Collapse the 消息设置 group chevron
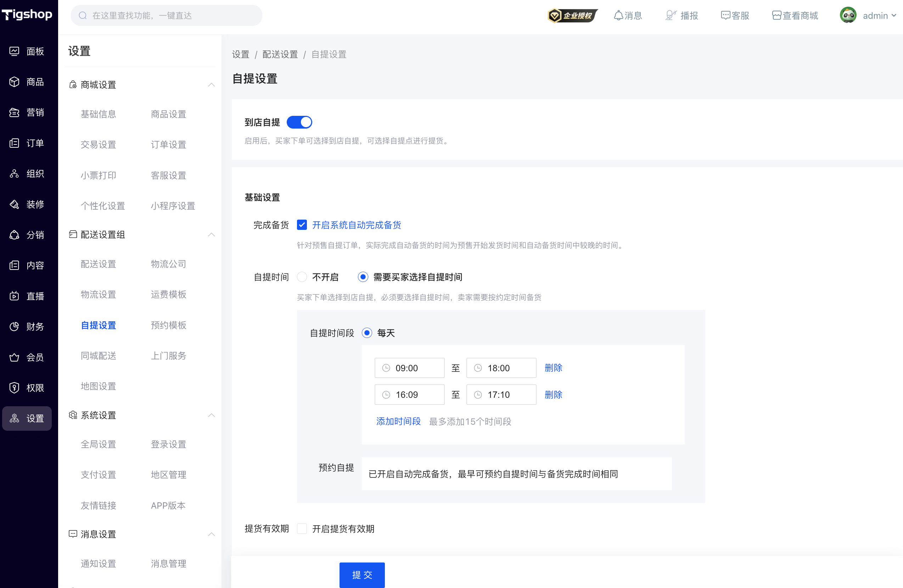The image size is (903, 588). coord(211,534)
